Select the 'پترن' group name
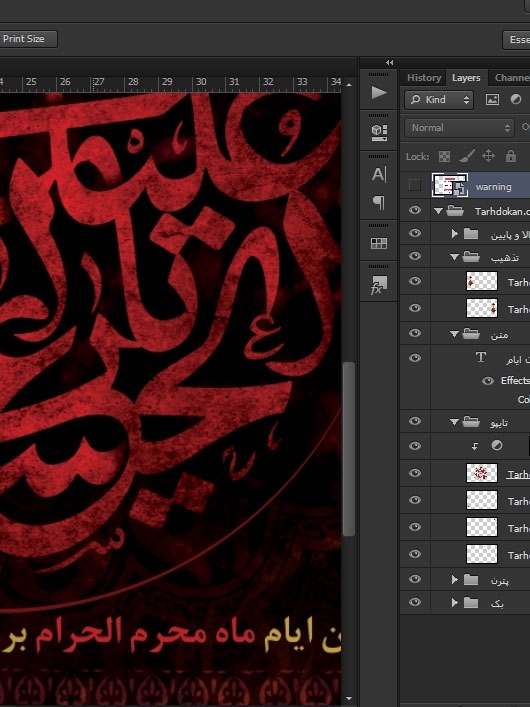 click(500, 581)
